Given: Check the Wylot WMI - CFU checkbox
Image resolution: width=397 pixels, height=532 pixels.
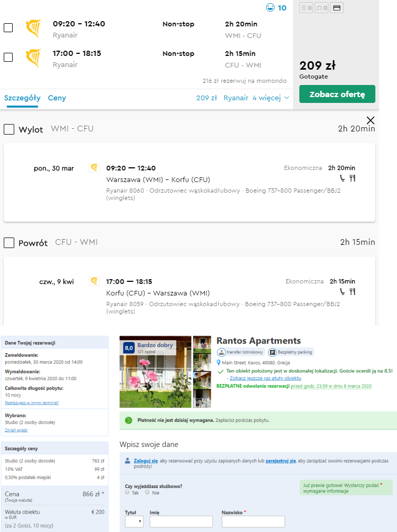Looking at the screenshot, I should [x=9, y=129].
